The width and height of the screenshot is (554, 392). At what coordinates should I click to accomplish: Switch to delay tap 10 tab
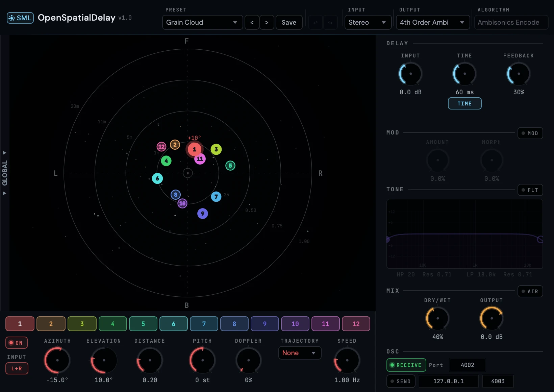tap(295, 324)
